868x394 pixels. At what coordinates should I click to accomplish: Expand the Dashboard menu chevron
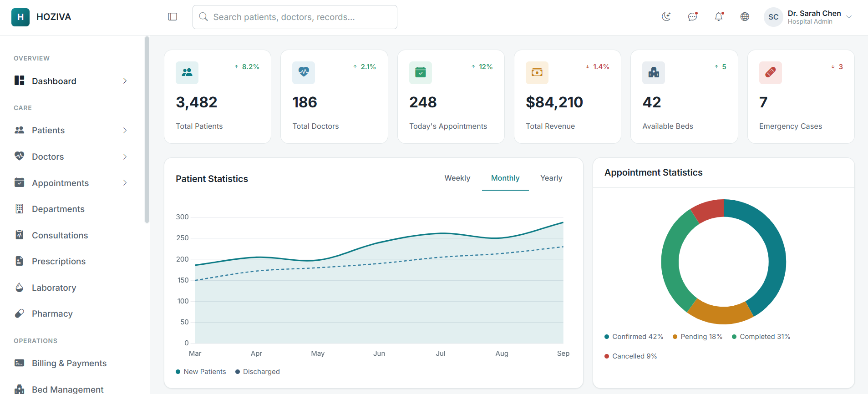point(125,81)
